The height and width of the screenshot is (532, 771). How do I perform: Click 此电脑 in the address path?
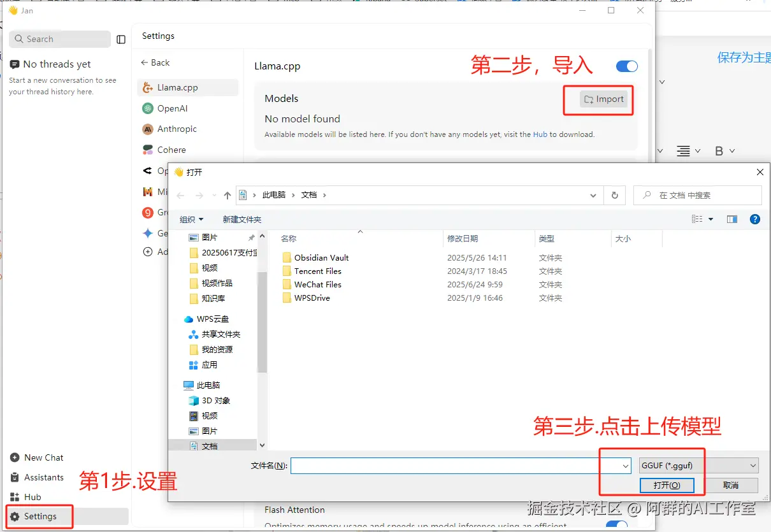[274, 195]
